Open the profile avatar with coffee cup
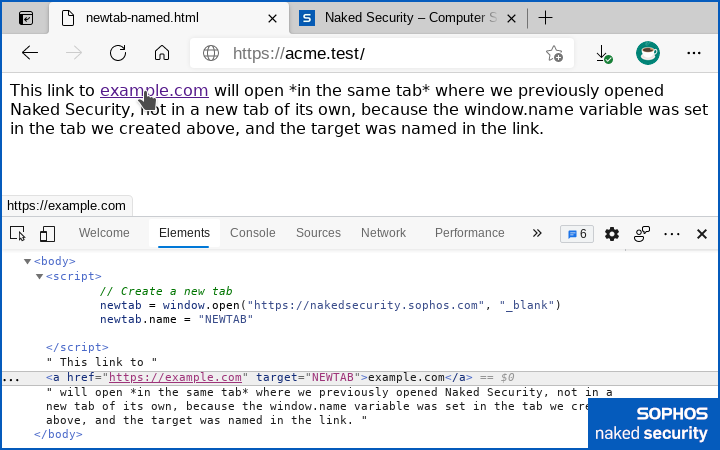The width and height of the screenshot is (720, 450). pos(648,53)
